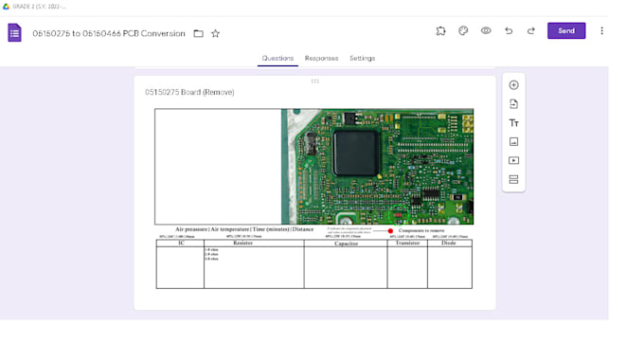
Task: Open the Settings tab
Action: pyautogui.click(x=362, y=59)
